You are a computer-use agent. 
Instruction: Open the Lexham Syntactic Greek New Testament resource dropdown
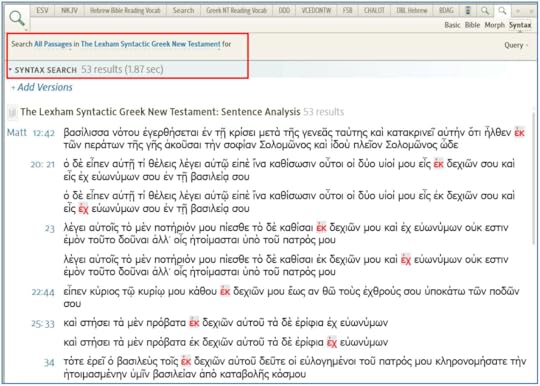point(150,44)
